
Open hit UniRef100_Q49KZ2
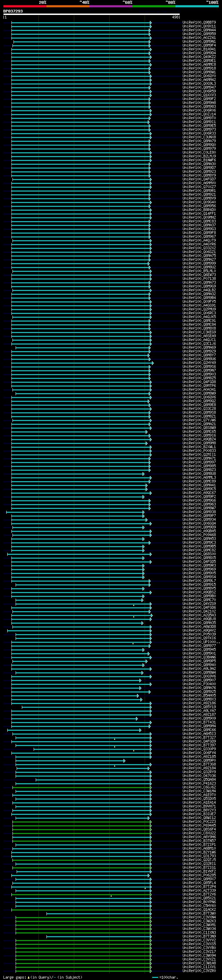[199, 57]
